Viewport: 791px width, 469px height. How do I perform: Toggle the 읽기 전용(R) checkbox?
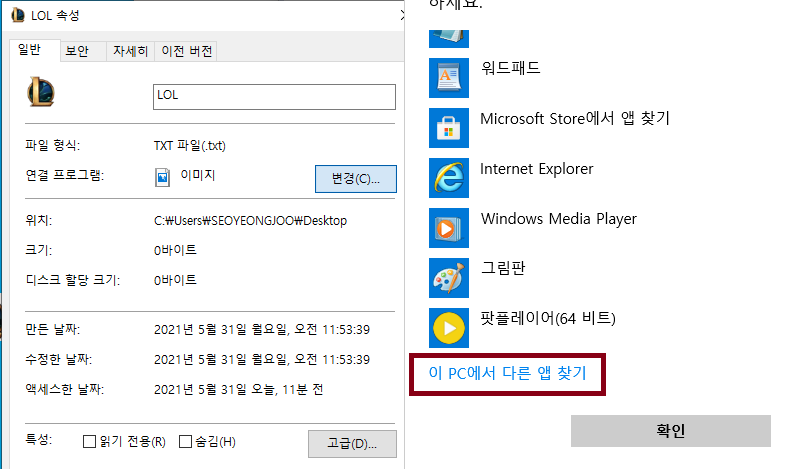pyautogui.click(x=89, y=442)
